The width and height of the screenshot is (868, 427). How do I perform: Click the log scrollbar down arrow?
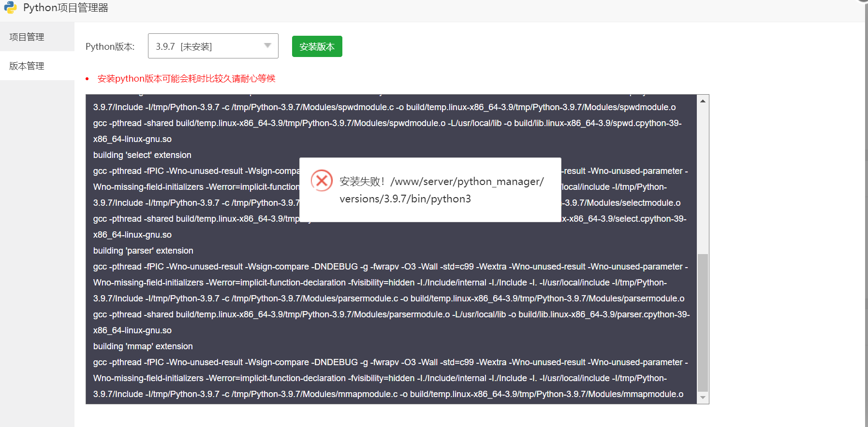coord(703,398)
